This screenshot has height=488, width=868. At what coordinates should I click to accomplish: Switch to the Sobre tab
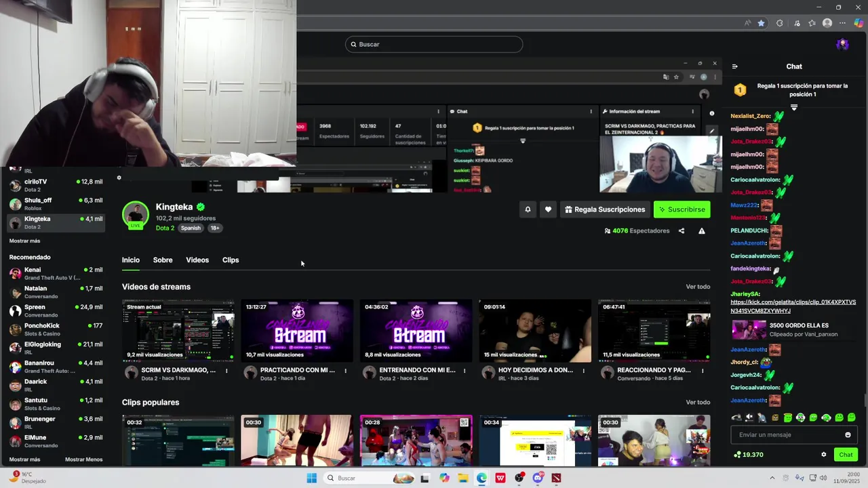163,260
